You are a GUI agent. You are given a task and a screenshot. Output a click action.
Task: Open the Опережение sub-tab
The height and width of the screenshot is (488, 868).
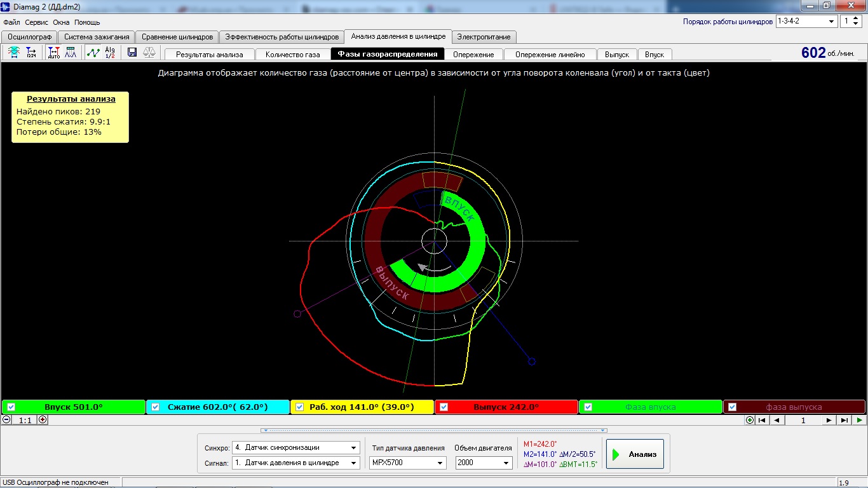coord(473,55)
